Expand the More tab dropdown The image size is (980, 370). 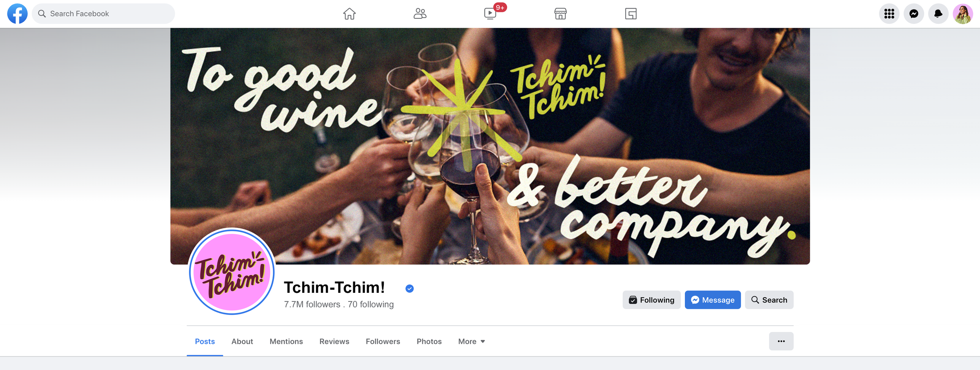[472, 341]
